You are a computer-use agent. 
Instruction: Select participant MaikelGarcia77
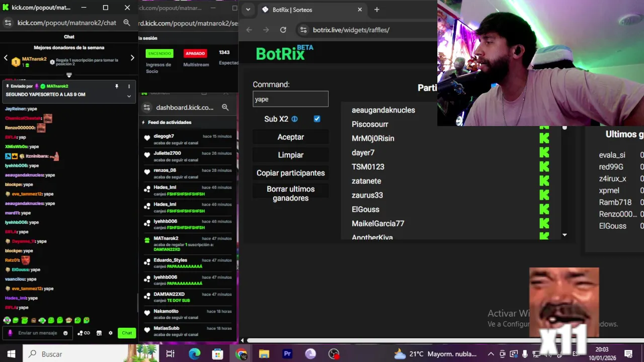pyautogui.click(x=378, y=224)
